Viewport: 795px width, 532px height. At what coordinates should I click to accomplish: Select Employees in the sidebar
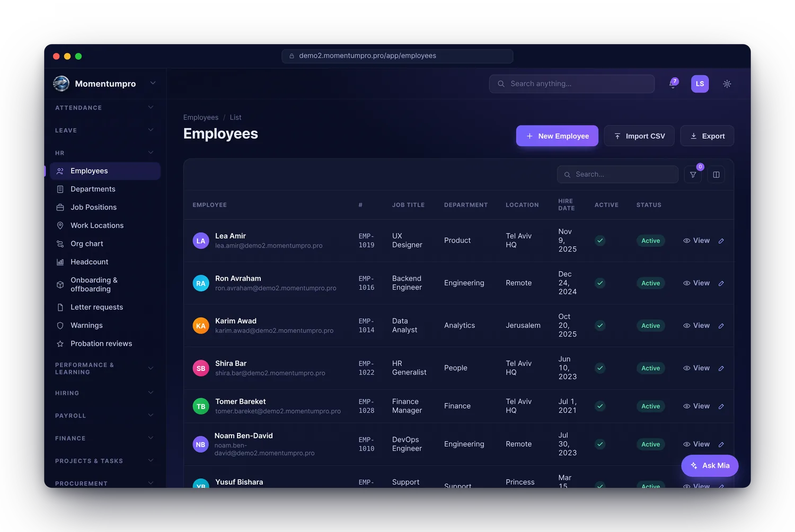pyautogui.click(x=105, y=171)
